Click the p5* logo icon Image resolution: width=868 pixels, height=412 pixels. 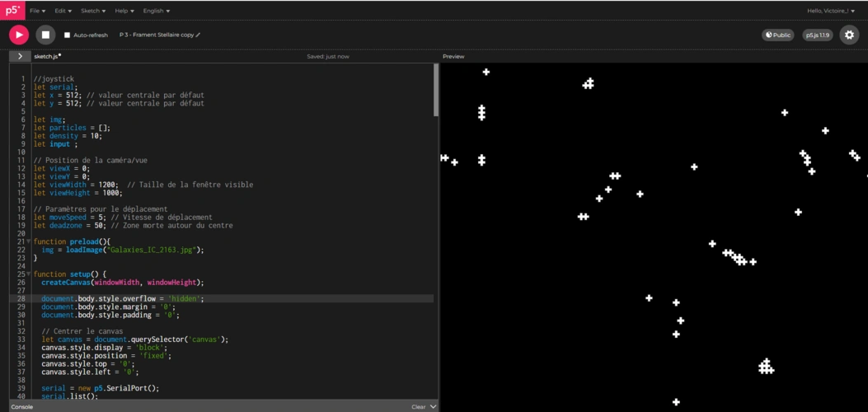[x=12, y=11]
